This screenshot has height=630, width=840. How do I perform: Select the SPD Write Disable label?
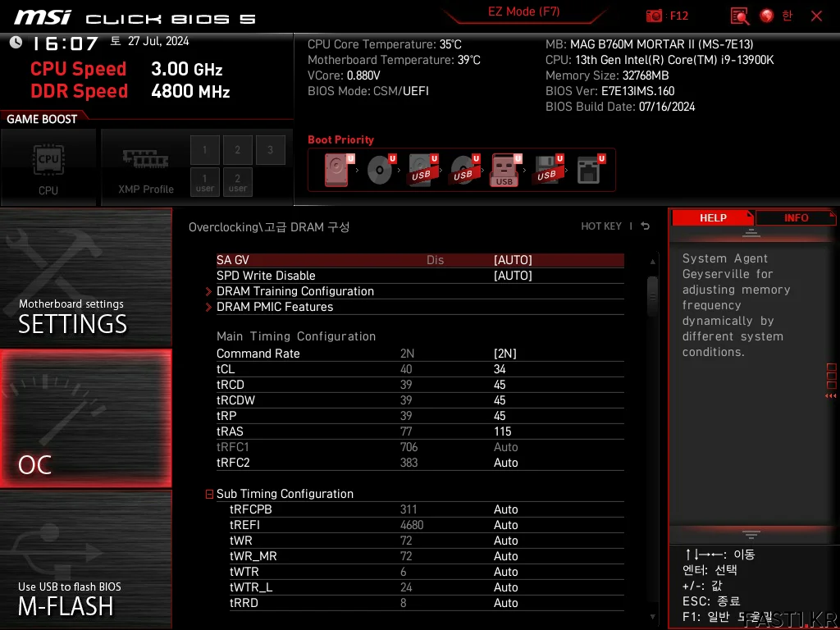coord(266,276)
